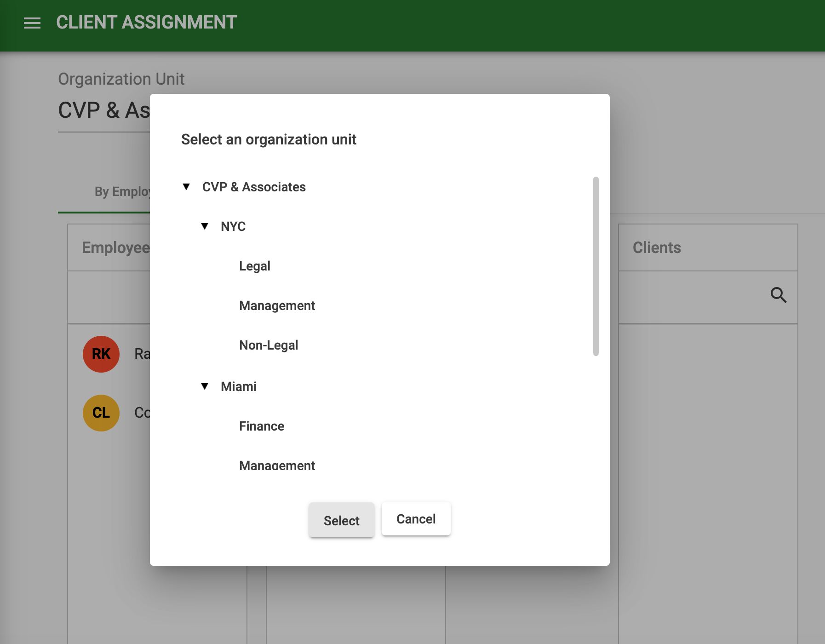Click the CLIENT ASSIGNMENT title
Screen dimensions: 825x644
[x=147, y=23]
